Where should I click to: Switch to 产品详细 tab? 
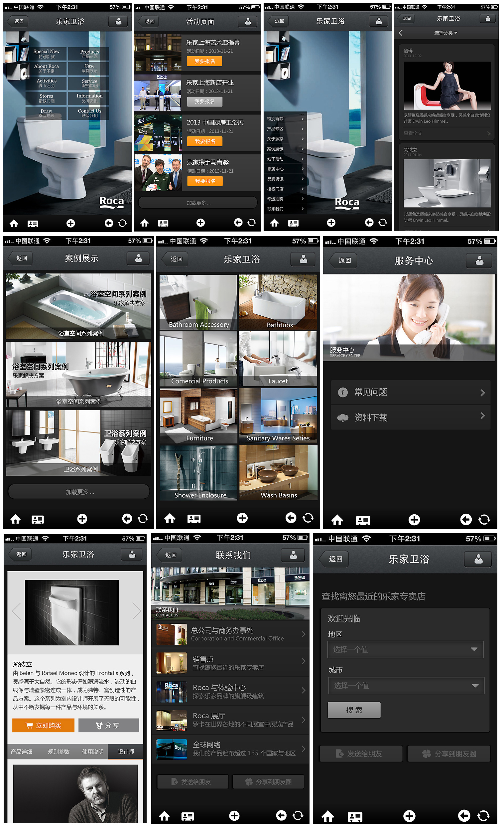[x=22, y=751]
